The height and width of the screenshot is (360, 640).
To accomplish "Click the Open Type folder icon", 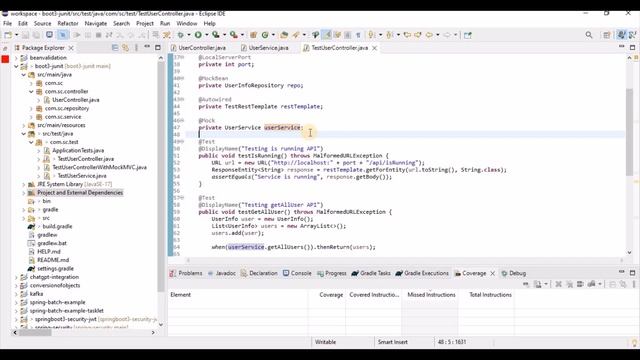I will click(x=284, y=35).
